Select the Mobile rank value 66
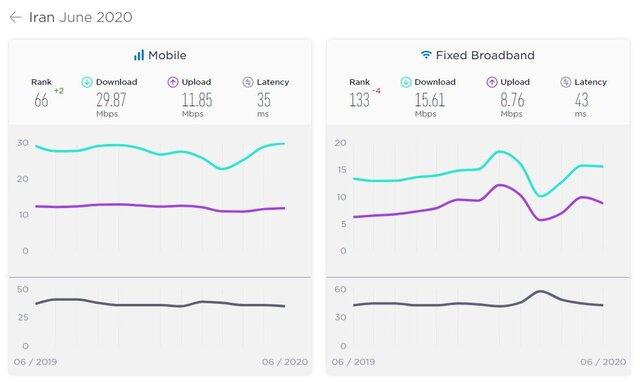The image size is (640, 382). coord(41,100)
